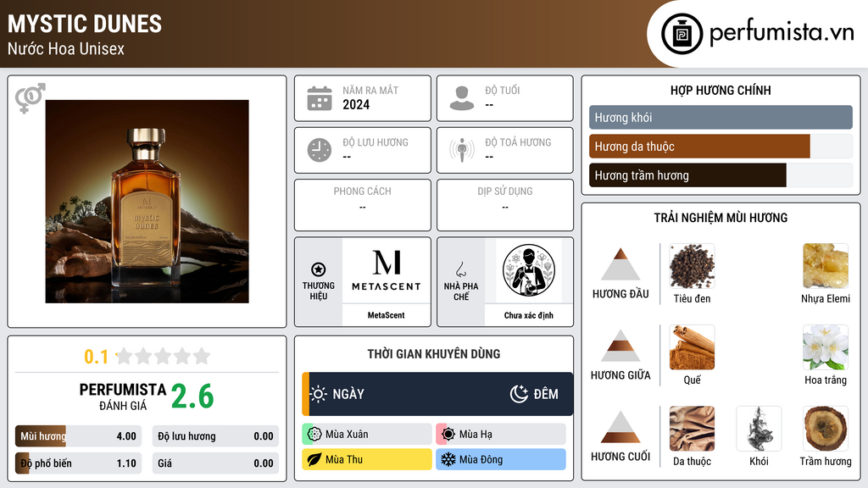This screenshot has height=488, width=868.
Task: Click the Giá 0.00 score bar
Action: click(x=215, y=463)
